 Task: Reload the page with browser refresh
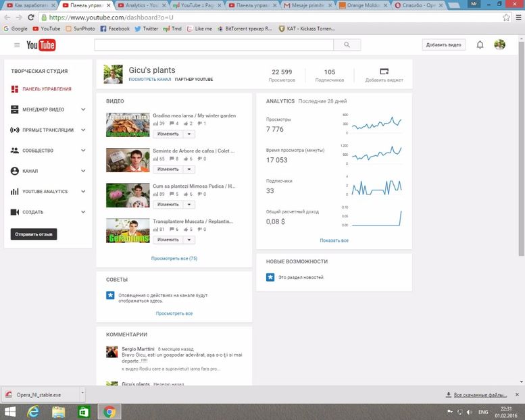[31, 18]
